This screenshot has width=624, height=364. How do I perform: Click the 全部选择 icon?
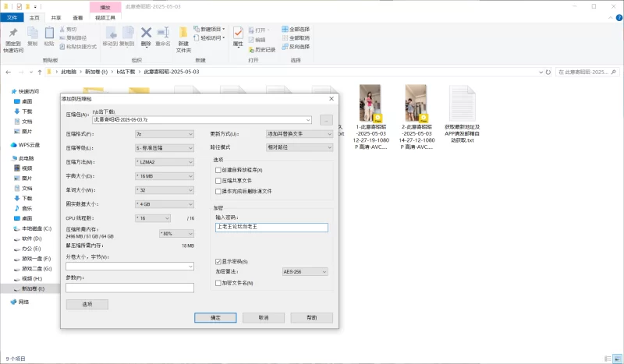(x=285, y=29)
